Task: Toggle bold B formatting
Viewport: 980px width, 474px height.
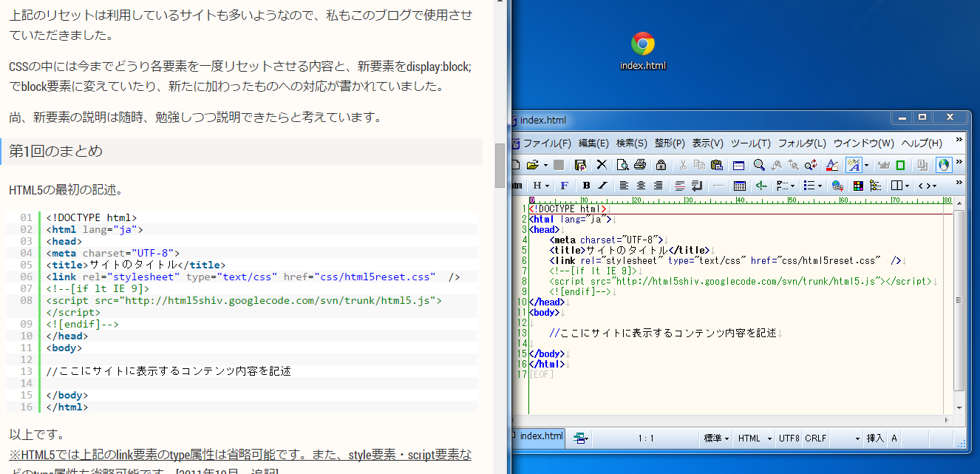Action: (x=587, y=186)
